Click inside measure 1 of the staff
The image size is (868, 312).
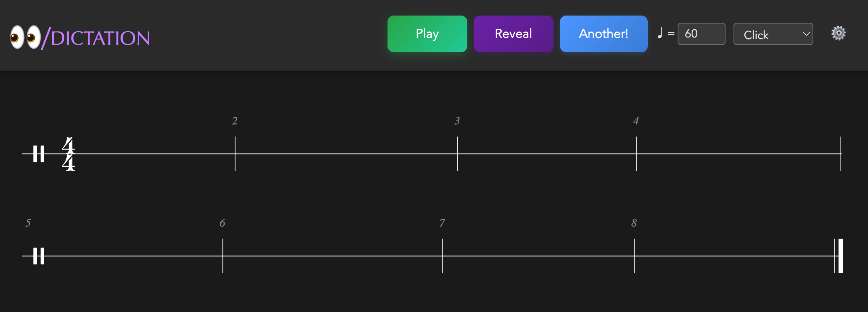(152, 154)
